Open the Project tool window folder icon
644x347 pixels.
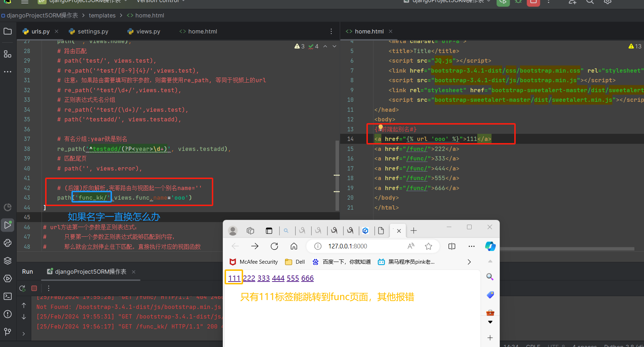tap(7, 31)
